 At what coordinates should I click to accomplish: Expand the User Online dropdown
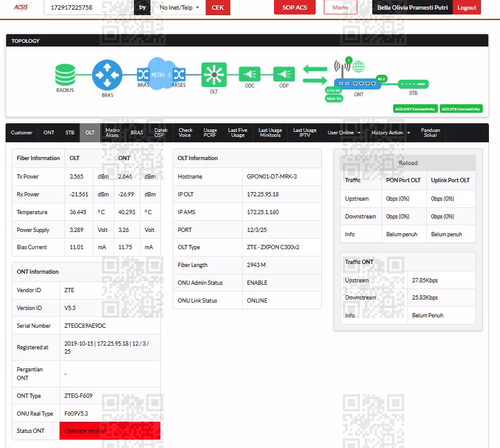click(344, 133)
